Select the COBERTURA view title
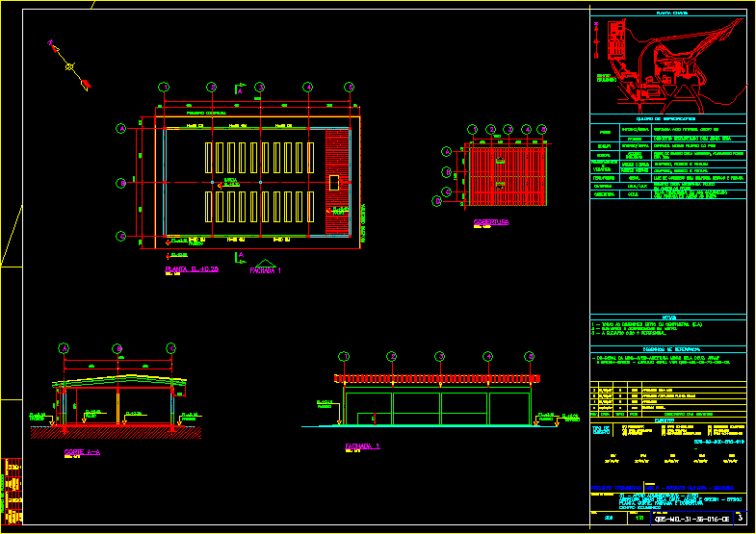Image resolution: width=756 pixels, height=534 pixels. 491,222
